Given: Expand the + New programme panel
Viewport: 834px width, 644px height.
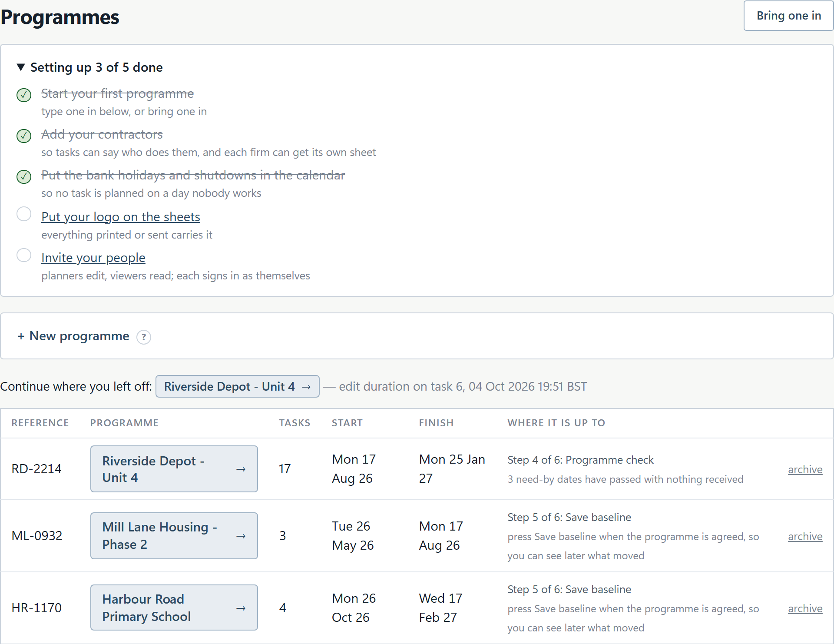Looking at the screenshot, I should 73,336.
